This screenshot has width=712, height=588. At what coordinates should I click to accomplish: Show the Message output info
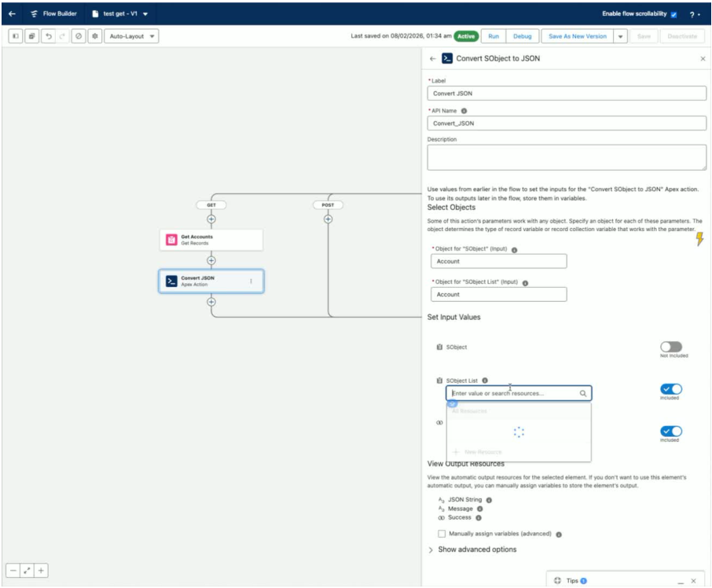(479, 509)
